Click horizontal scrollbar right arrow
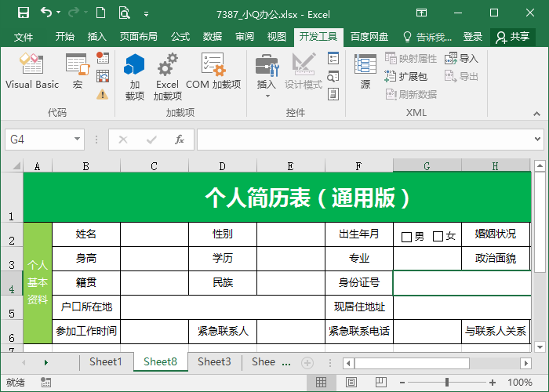Image resolution: width=549 pixels, height=392 pixels. tap(525, 363)
